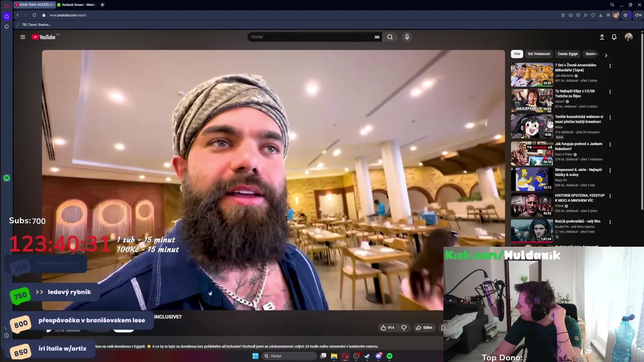Share the video with Sdílet button

[424, 327]
